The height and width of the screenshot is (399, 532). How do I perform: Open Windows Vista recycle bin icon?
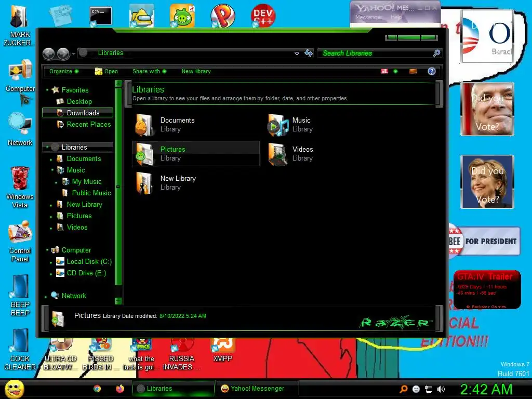point(20,187)
